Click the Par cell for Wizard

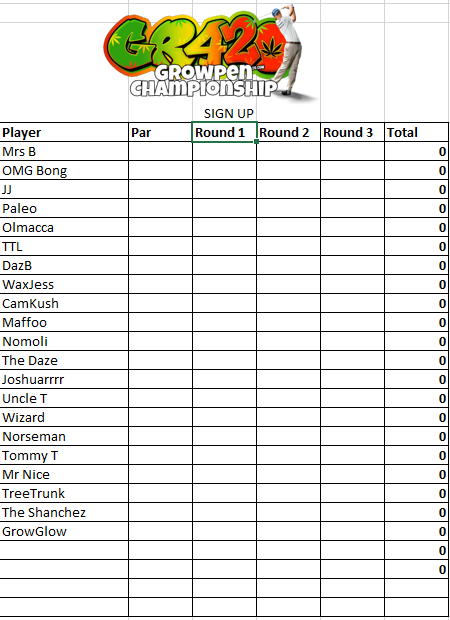(x=160, y=417)
